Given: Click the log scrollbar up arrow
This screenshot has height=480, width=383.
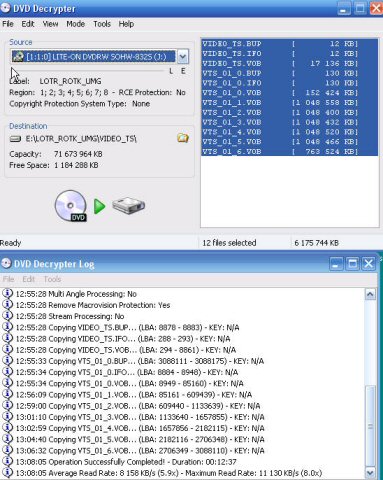Looking at the screenshot, I should [370, 294].
